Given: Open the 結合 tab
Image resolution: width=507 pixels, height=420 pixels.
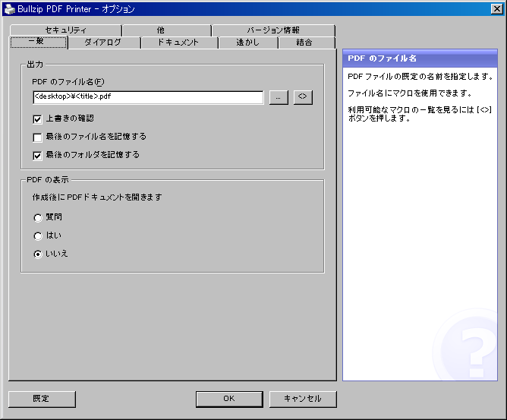Looking at the screenshot, I should coord(305,43).
